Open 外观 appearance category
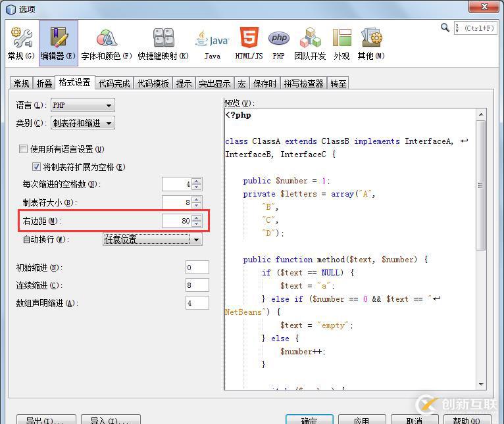504x424 pixels. [341, 43]
